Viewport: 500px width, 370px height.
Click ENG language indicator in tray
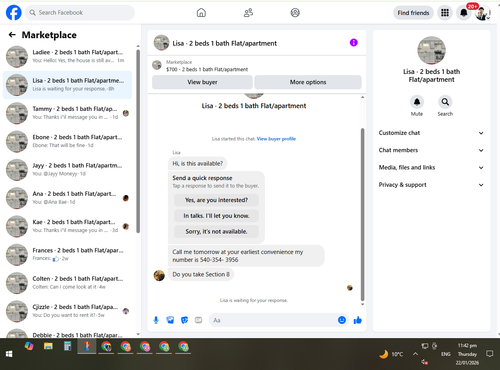[x=446, y=354]
